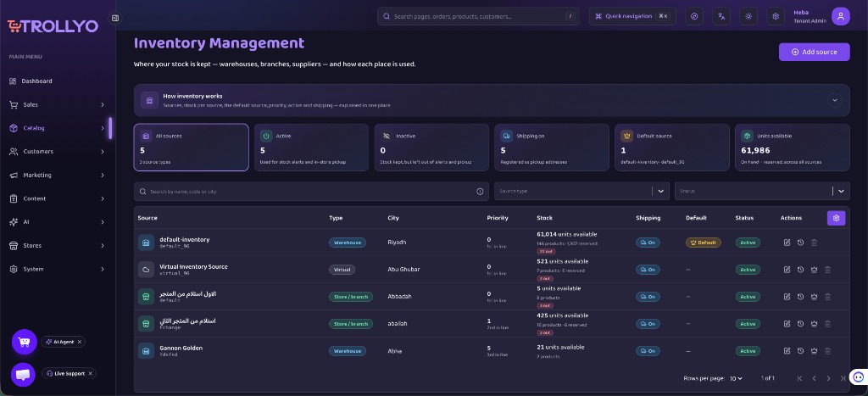Delete the Gannon Golden source
The height and width of the screenshot is (396, 868).
coord(827,350)
